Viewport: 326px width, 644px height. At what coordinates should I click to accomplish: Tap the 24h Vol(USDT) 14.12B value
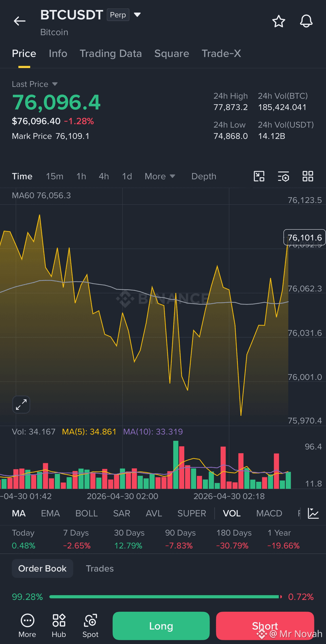(x=272, y=136)
